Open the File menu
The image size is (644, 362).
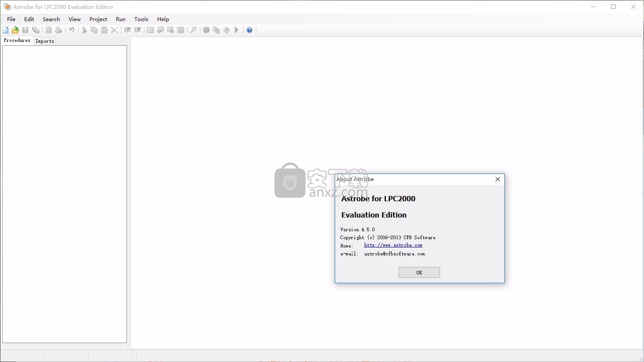coord(11,19)
